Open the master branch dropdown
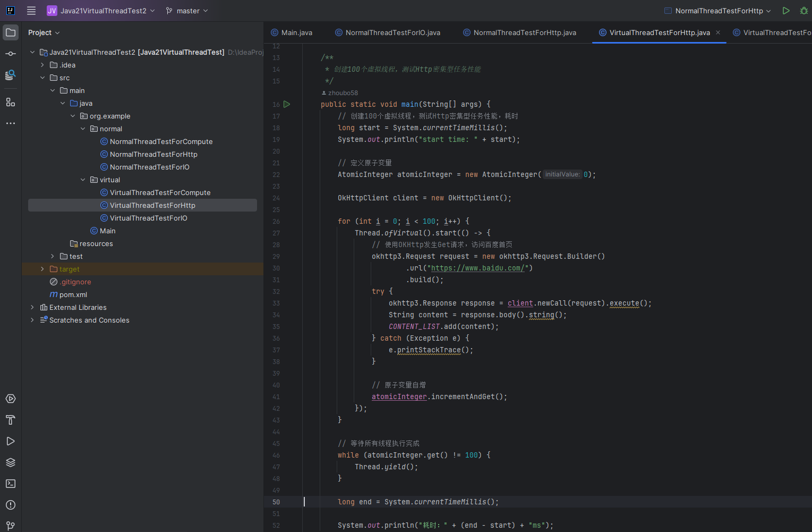 pyautogui.click(x=187, y=11)
